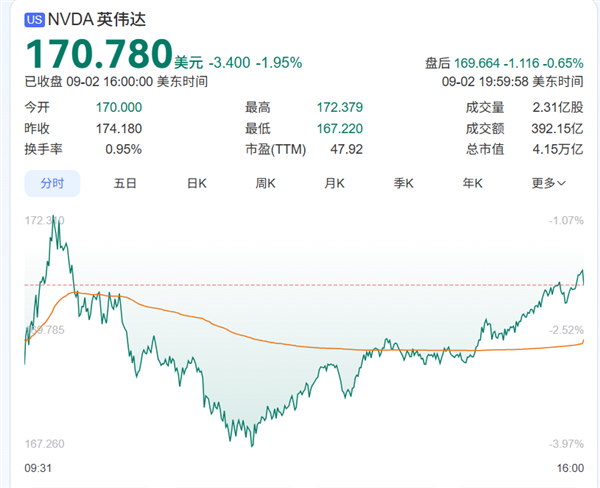Click the 16:00 end time marker
The image size is (600, 488).
click(569, 467)
